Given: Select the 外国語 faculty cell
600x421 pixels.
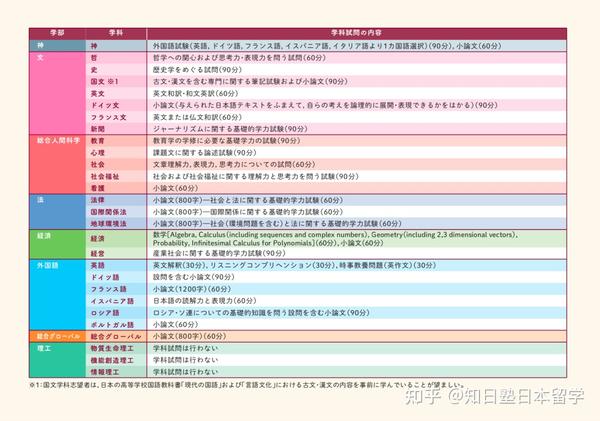Looking at the screenshot, I should tap(50, 266).
